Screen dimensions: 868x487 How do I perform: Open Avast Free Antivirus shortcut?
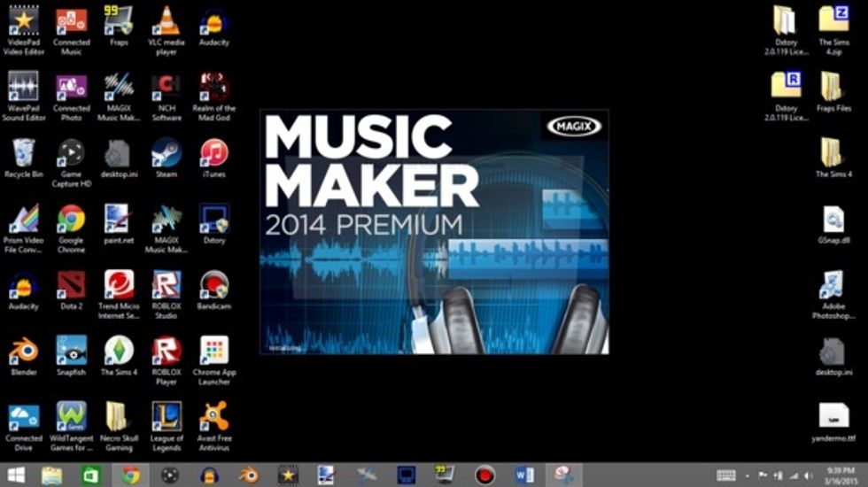[x=214, y=426]
